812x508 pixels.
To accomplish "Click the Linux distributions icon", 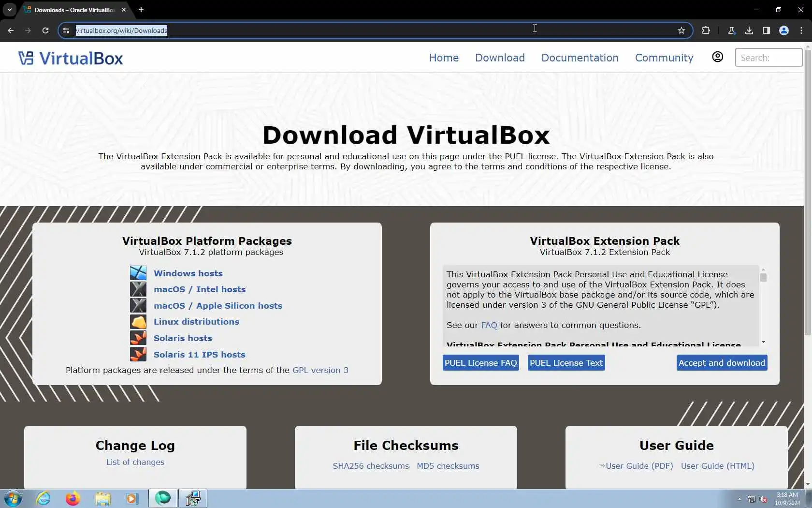I will click(x=138, y=322).
